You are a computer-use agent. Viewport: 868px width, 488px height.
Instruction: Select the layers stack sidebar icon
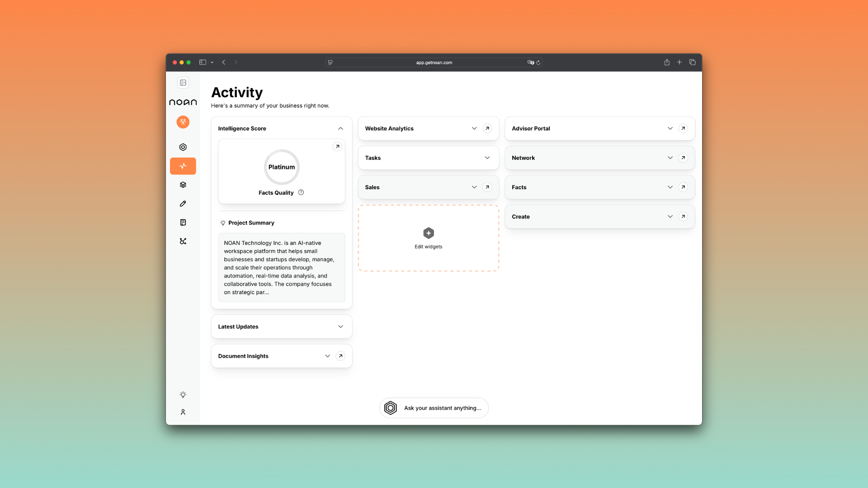pyautogui.click(x=183, y=185)
